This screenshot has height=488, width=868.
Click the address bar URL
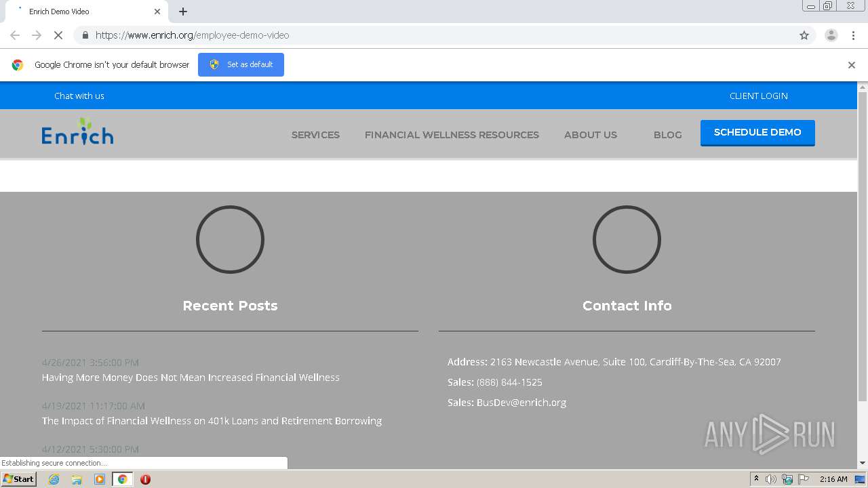click(192, 35)
